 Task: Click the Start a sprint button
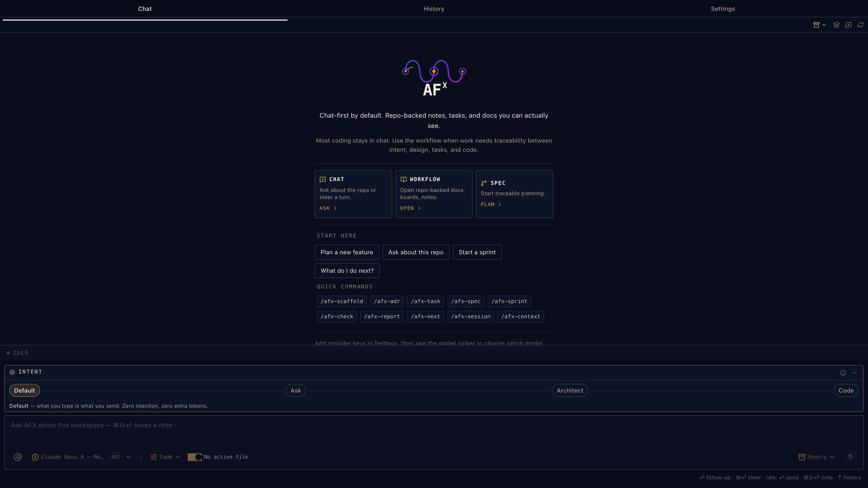477,252
